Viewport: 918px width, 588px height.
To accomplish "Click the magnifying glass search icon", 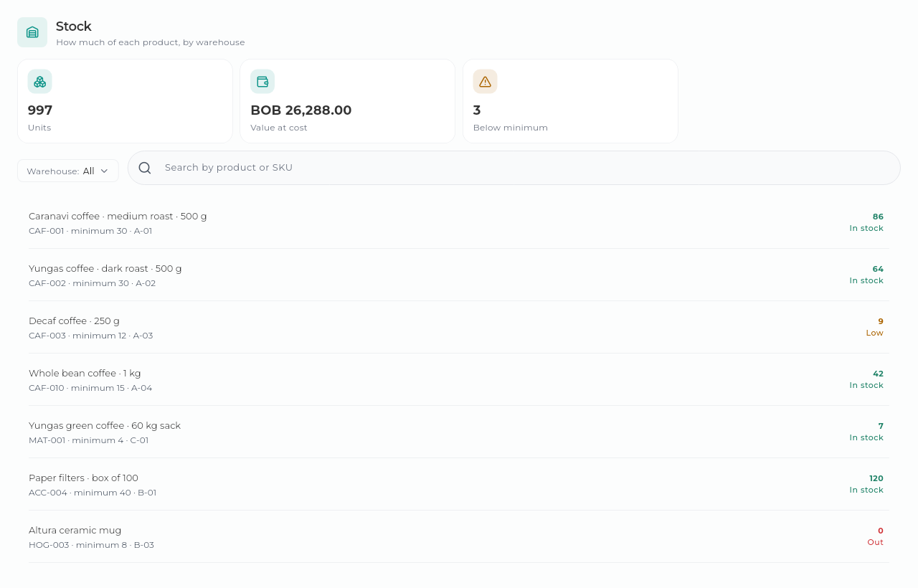I will pos(145,168).
